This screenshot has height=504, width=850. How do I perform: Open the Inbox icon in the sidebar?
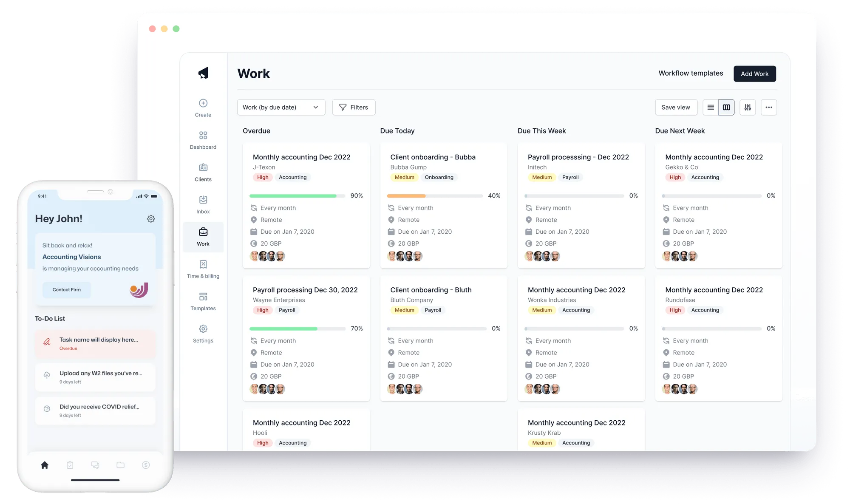(203, 200)
